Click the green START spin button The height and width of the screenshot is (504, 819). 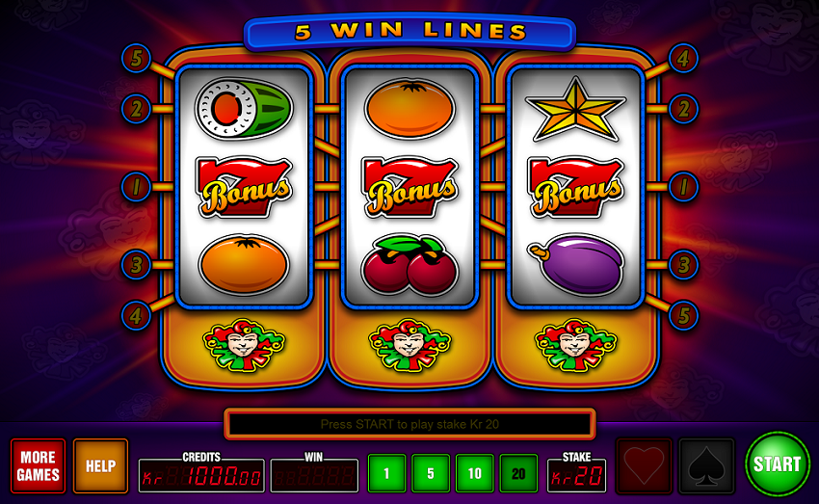click(777, 464)
